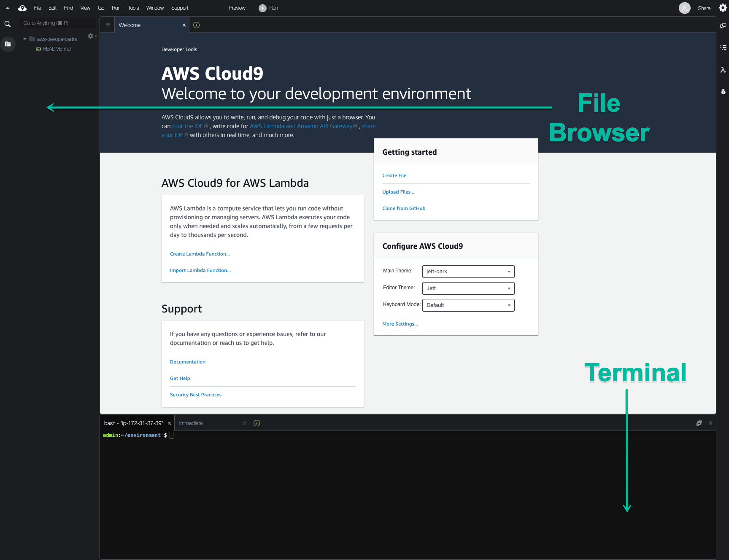Select the aws-devops-partner folder name

(57, 39)
